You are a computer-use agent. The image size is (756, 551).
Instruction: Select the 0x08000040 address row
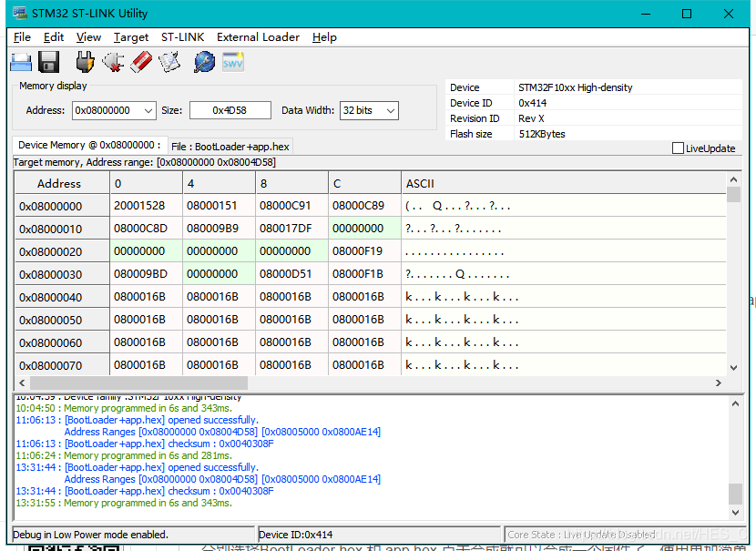[x=61, y=295]
